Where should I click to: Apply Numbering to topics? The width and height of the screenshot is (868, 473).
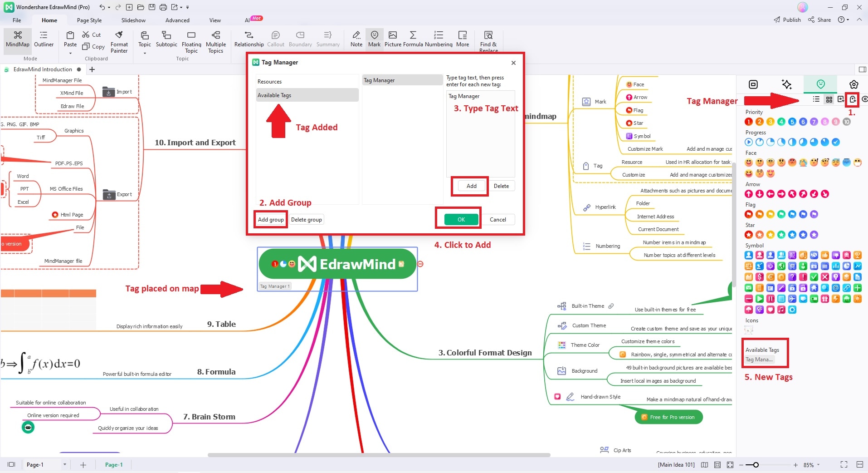[439, 39]
